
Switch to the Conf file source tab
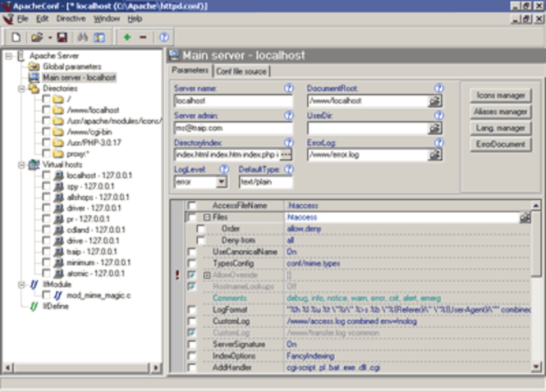[241, 71]
